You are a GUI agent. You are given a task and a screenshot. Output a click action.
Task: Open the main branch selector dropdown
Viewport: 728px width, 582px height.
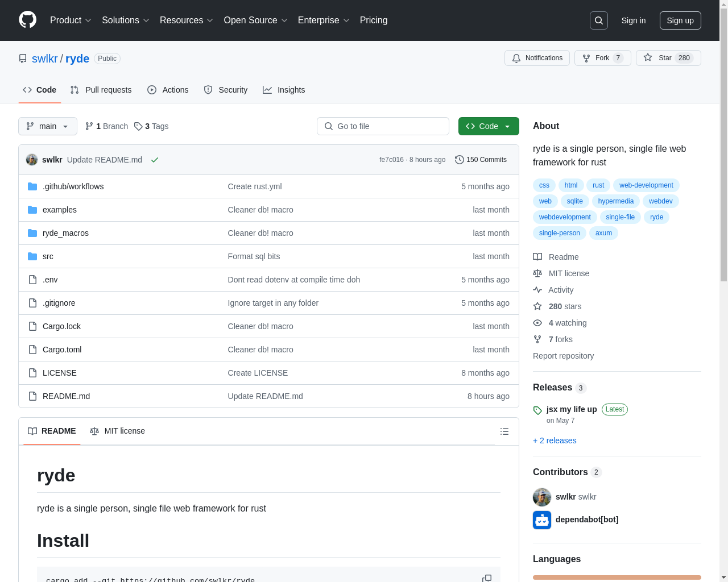(x=48, y=126)
